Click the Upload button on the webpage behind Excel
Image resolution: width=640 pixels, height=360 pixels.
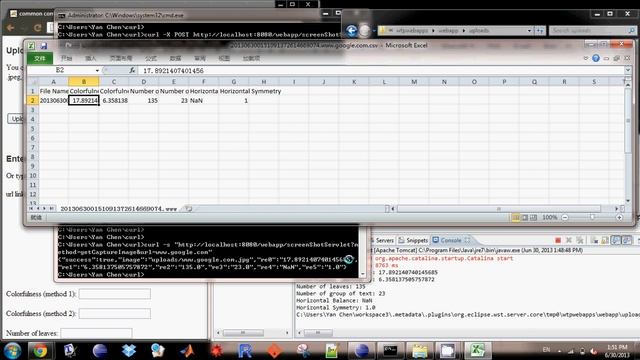(x=16, y=119)
